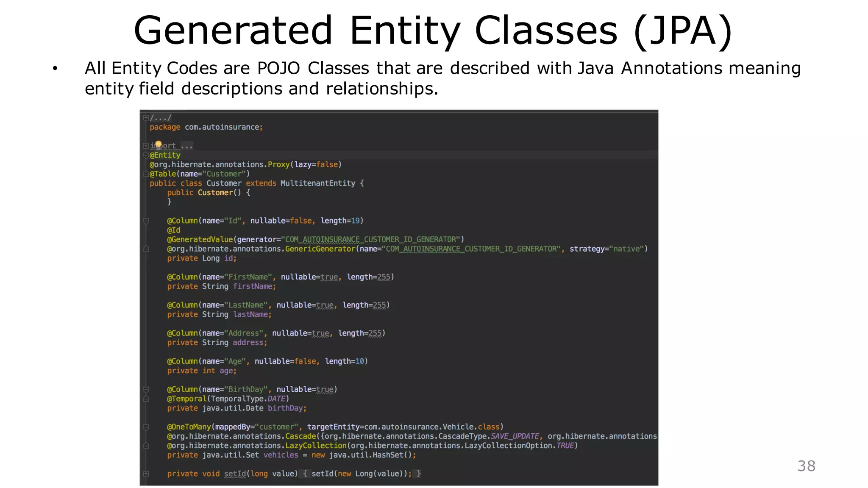The image size is (868, 488).
Task: Click the "firstName" field identifier
Action: (x=253, y=286)
